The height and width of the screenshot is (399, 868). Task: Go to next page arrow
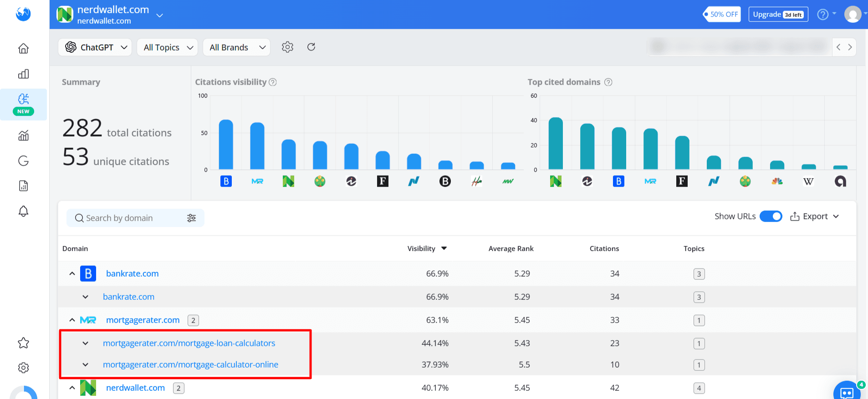[850, 47]
